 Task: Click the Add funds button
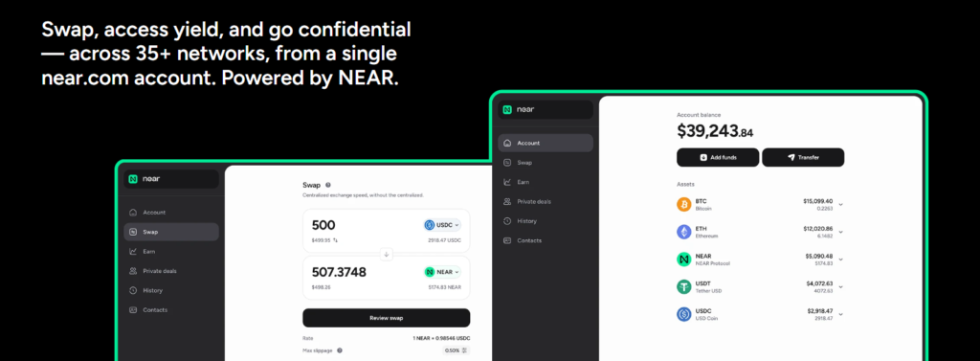718,158
